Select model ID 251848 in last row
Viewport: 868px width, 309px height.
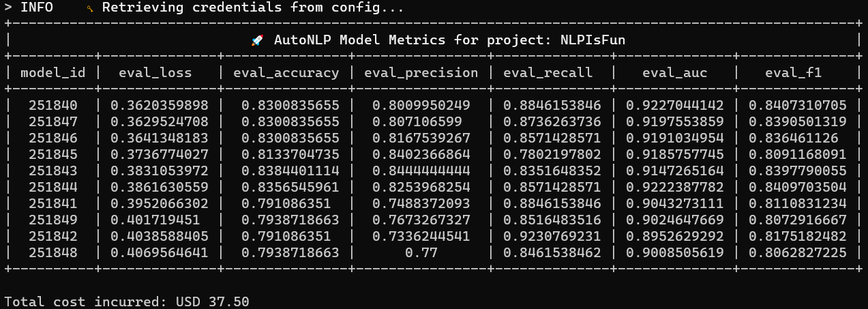53,252
